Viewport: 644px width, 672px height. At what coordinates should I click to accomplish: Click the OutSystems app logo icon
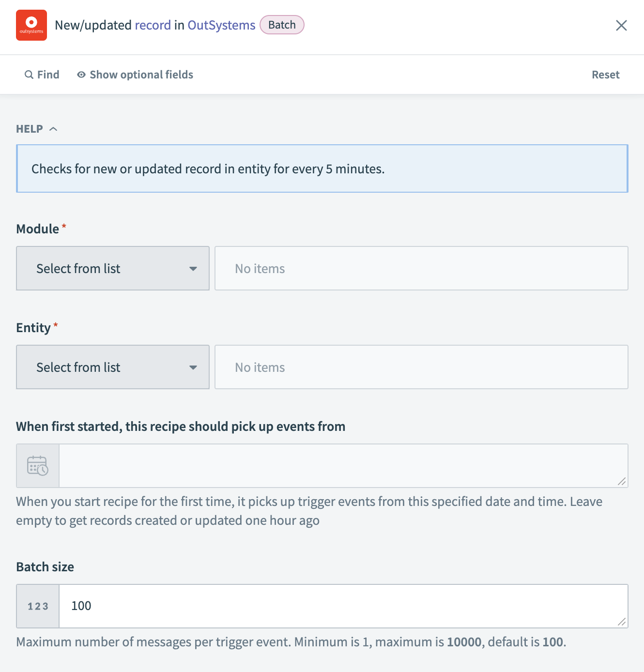click(x=31, y=25)
